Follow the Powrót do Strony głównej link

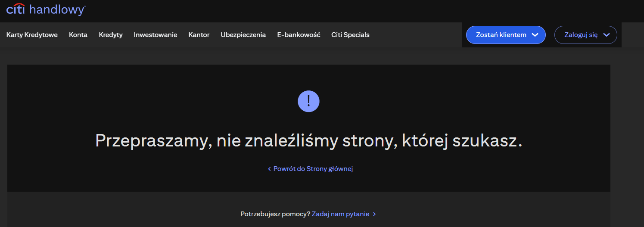(313, 169)
